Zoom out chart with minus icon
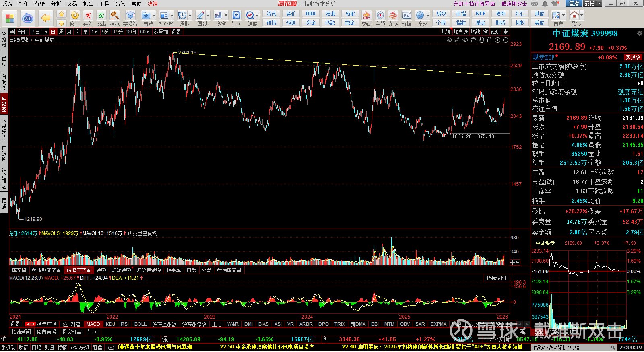644x352 pixels. (506, 40)
